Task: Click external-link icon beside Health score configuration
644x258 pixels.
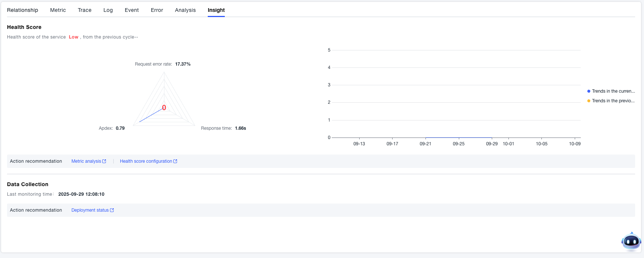Action: (176, 161)
